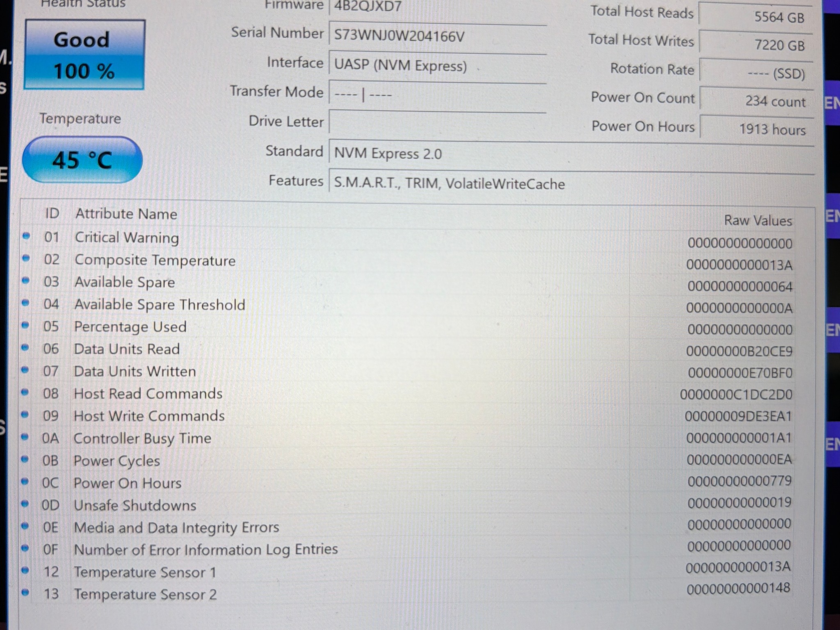Select the Temperature Sensor 1 attribute name
Image resolution: width=840 pixels, height=630 pixels.
[x=145, y=572]
